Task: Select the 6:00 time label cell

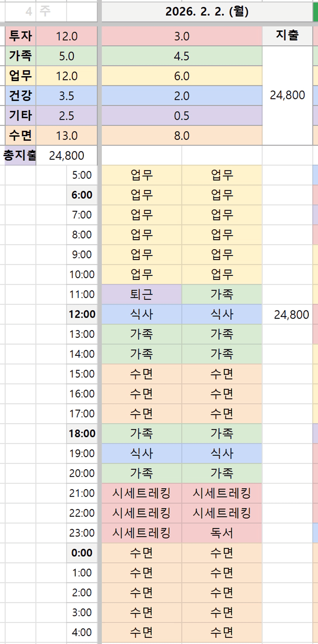Action: 82,195
